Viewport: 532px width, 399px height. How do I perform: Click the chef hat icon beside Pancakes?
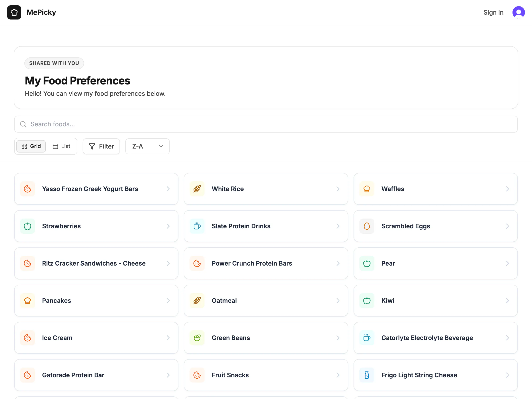[x=27, y=301]
